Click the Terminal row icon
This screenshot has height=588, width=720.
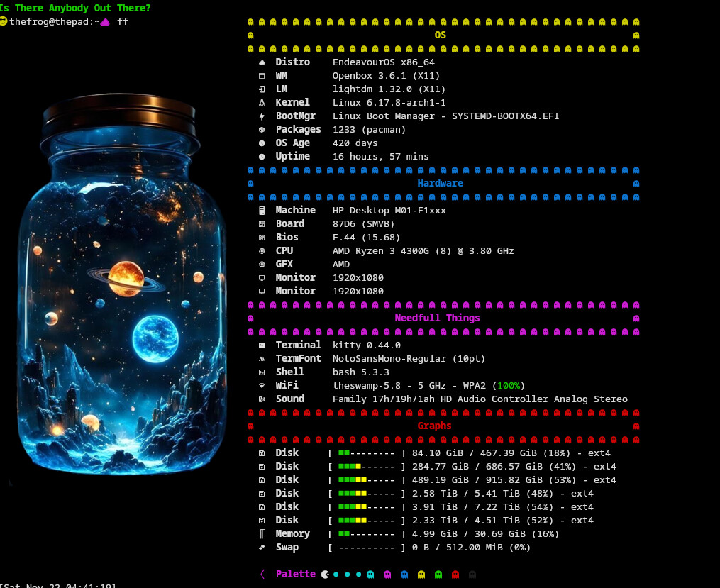point(261,345)
